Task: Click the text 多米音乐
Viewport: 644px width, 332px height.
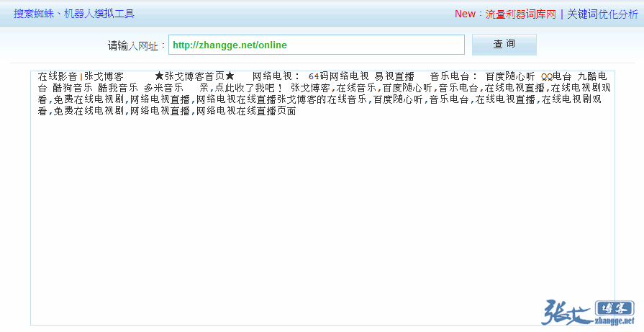Action: click(x=163, y=88)
